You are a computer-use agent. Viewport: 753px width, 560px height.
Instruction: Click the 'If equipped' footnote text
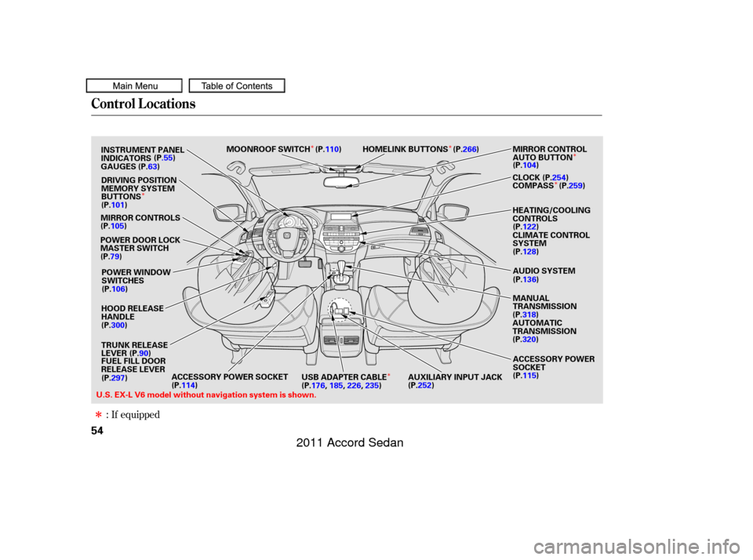(x=136, y=414)
